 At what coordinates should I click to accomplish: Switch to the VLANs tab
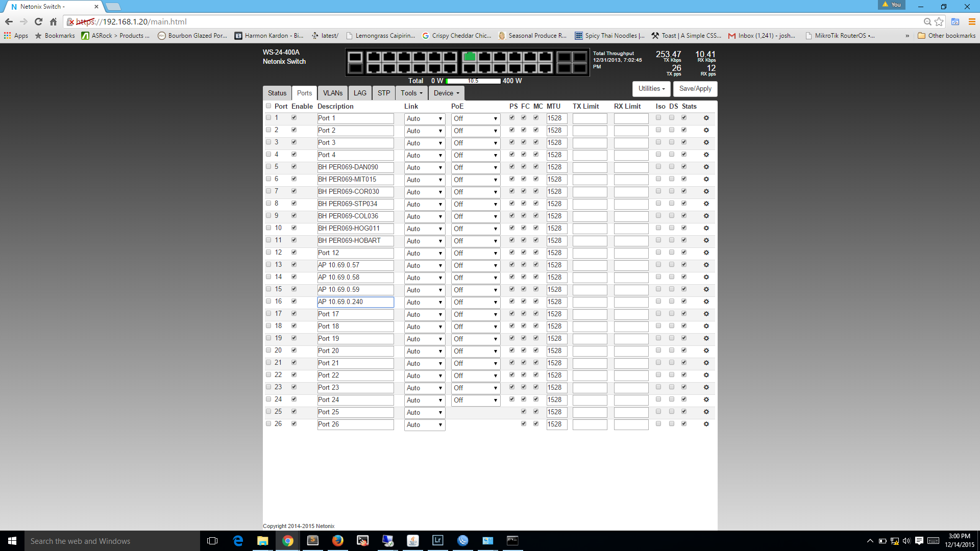[x=333, y=93]
